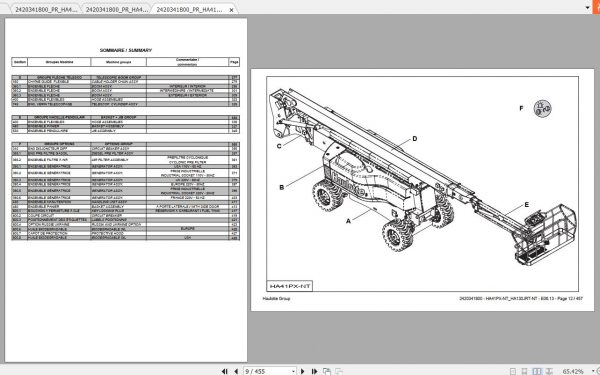
Task: Click the TELESCOPE BOOM GROUP header cell
Action: coord(118,77)
